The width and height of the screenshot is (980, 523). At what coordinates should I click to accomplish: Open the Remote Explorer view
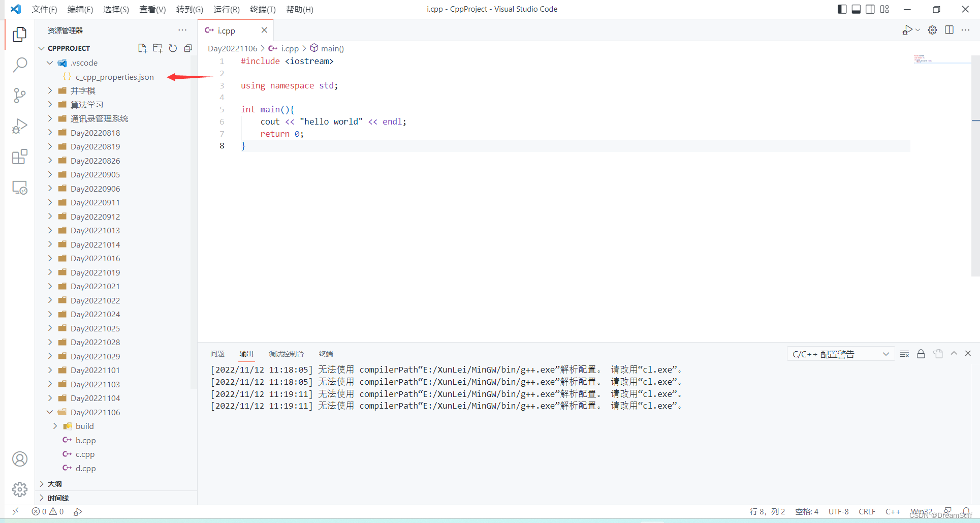[19, 188]
